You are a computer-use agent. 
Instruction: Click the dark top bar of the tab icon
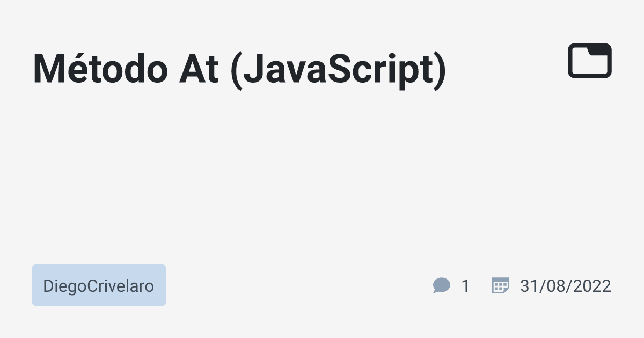(599, 49)
